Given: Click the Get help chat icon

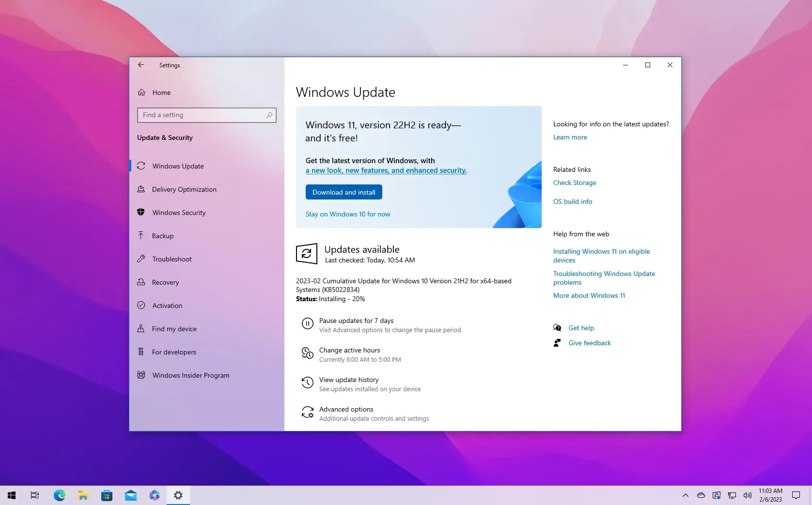Looking at the screenshot, I should (x=557, y=328).
